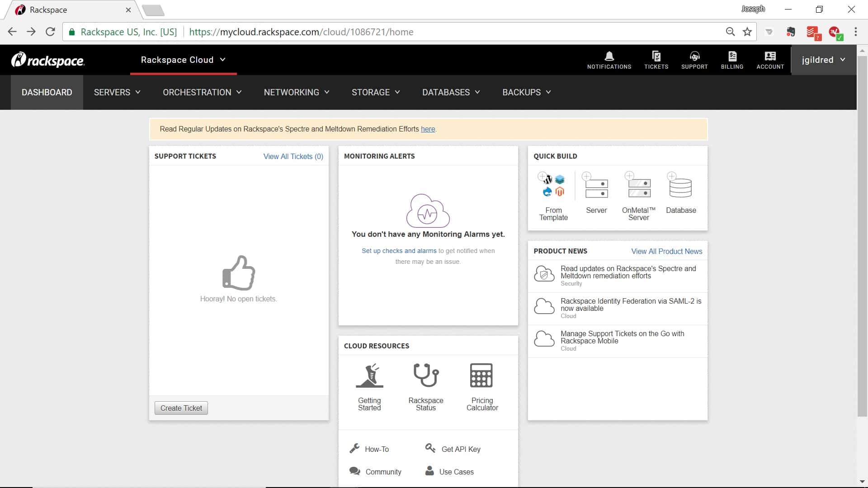Expand the jgildred user menu
The image size is (868, 488).
click(823, 60)
